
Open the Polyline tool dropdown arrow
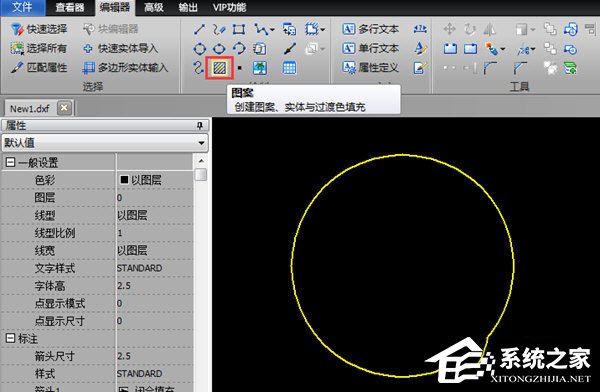click(272, 29)
